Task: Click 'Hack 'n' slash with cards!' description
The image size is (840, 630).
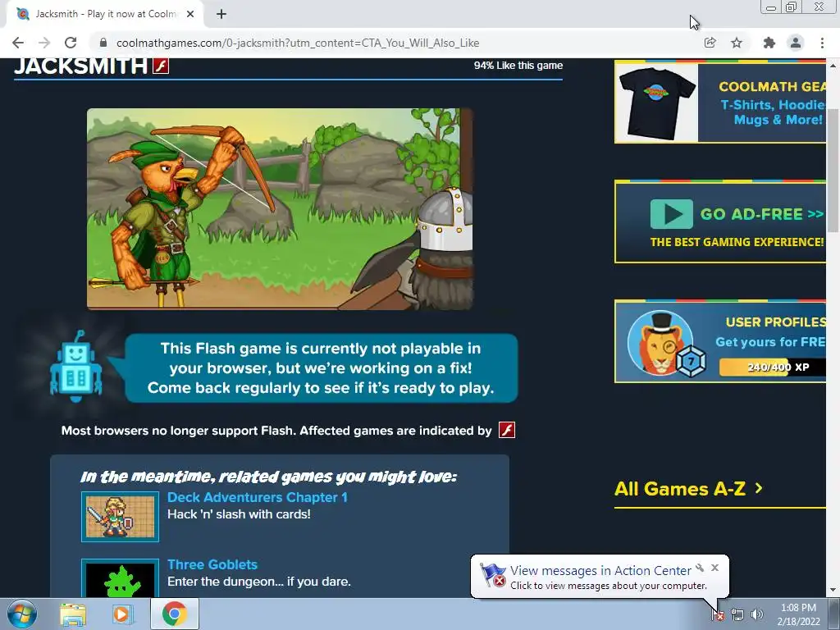Action: coord(239,514)
